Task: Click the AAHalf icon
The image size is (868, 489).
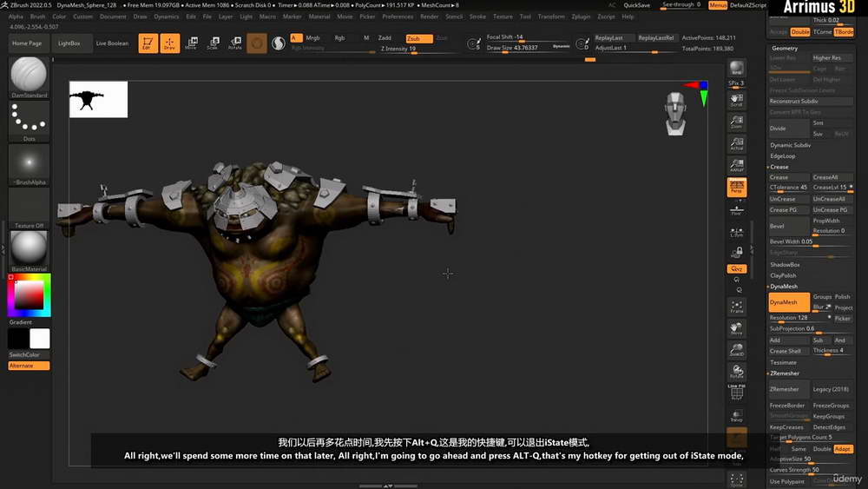Action: pos(737,165)
